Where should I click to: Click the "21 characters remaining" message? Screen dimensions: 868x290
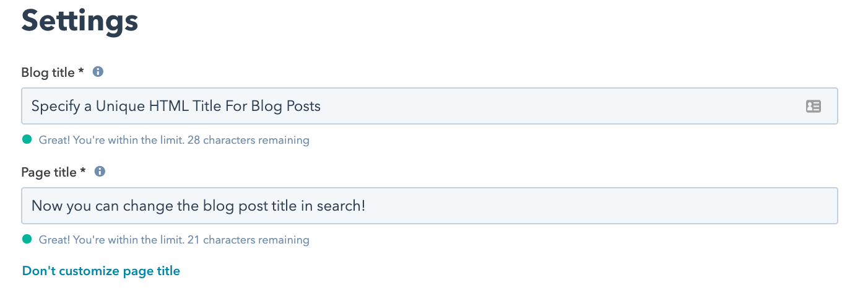tap(174, 240)
